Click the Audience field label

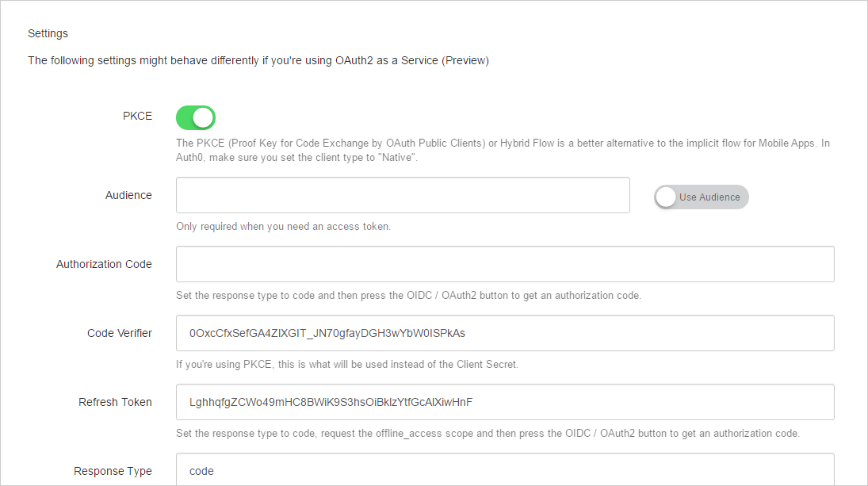tap(128, 194)
